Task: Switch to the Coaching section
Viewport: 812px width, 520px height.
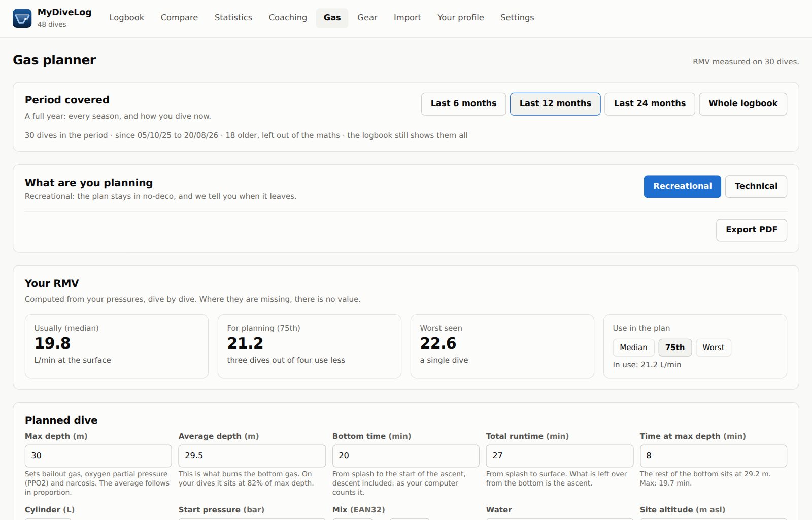Action: tap(288, 18)
